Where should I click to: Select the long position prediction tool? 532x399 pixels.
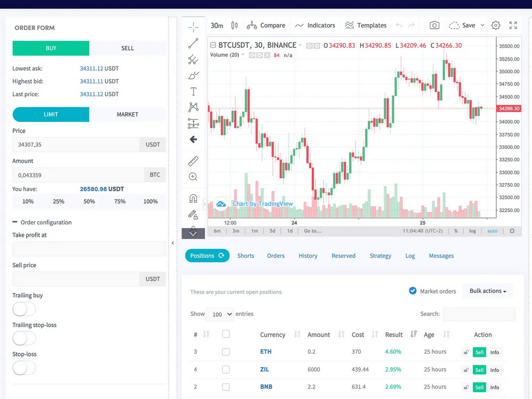click(x=194, y=123)
